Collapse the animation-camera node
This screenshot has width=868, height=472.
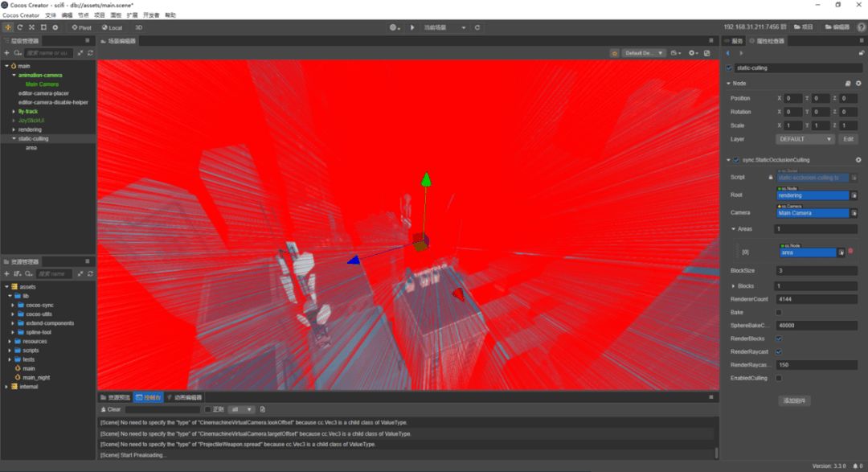pos(14,75)
